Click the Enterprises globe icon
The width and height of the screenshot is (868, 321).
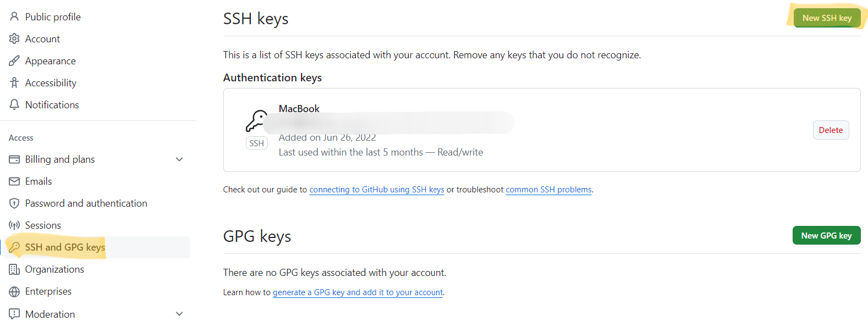pos(14,291)
